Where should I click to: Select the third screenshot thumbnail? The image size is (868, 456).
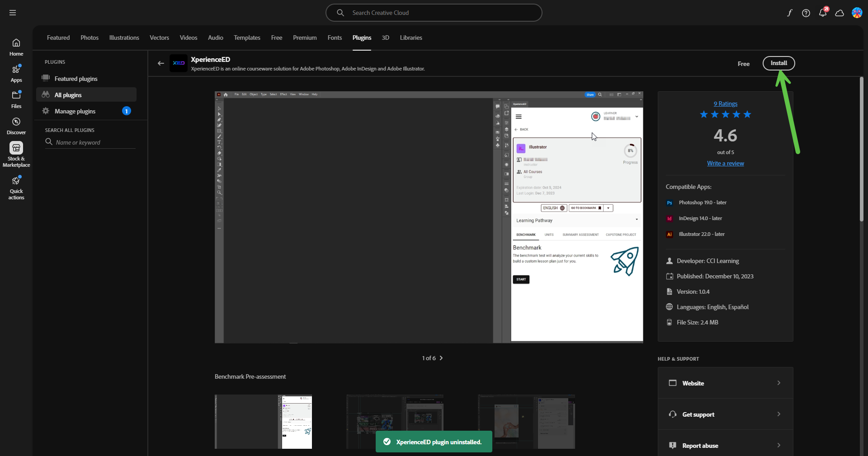[526, 422]
